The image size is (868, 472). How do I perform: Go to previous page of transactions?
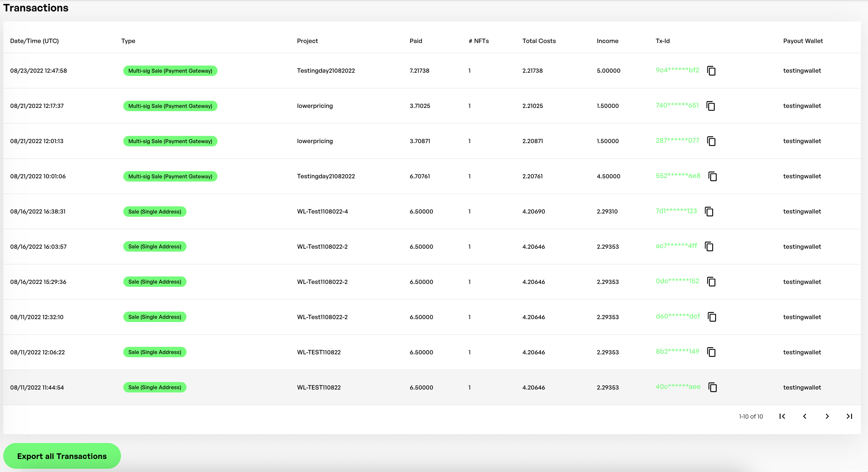[x=805, y=416]
